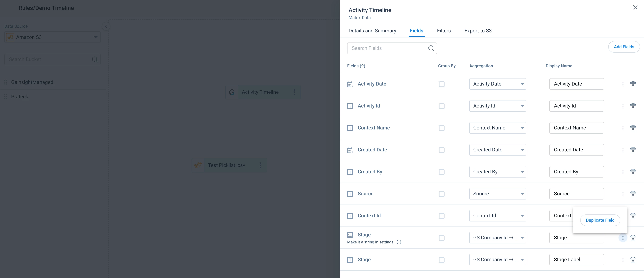
Task: Expand the Created Date aggregation dropdown
Action: 498,150
